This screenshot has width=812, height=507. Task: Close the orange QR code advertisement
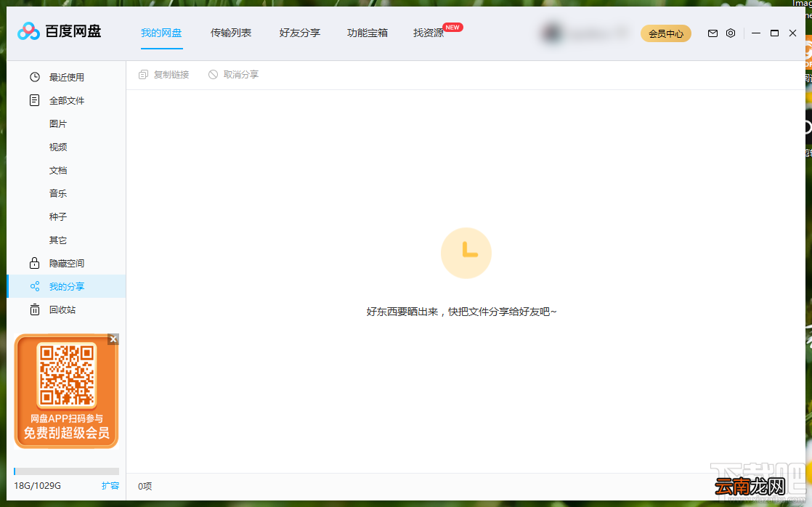coord(113,339)
